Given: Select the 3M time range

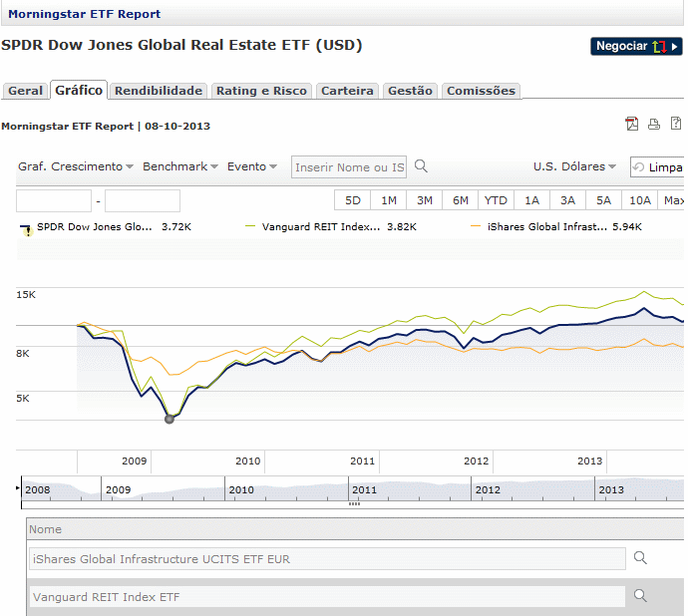Looking at the screenshot, I should 425,200.
